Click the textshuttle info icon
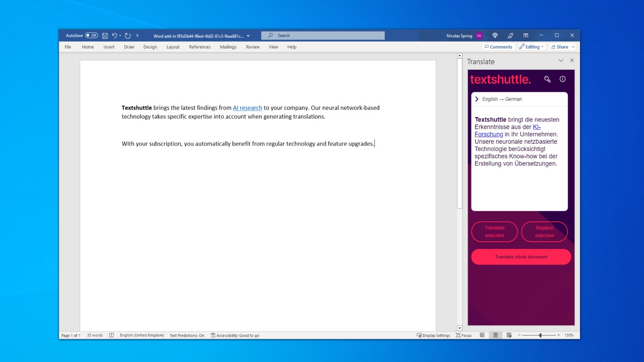Image resolution: width=644 pixels, height=362 pixels. pyautogui.click(x=562, y=79)
